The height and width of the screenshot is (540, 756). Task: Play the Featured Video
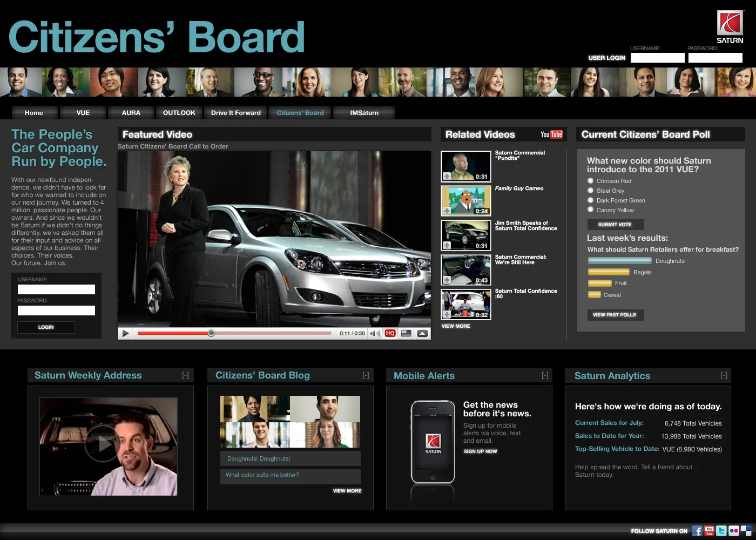pyautogui.click(x=125, y=334)
